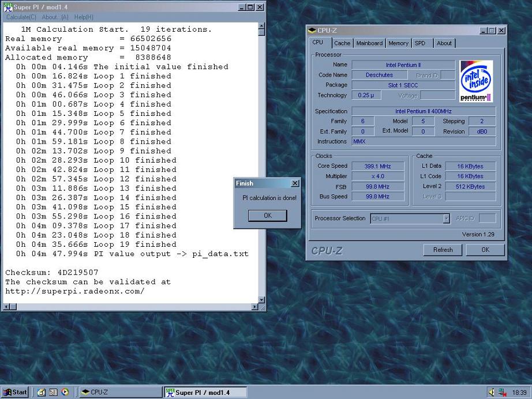Click the Super PI scroll down arrow

pos(261,300)
